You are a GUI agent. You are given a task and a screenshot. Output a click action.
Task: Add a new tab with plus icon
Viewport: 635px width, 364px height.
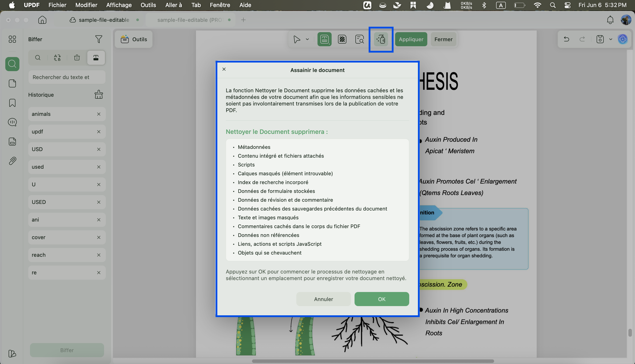pos(243,20)
